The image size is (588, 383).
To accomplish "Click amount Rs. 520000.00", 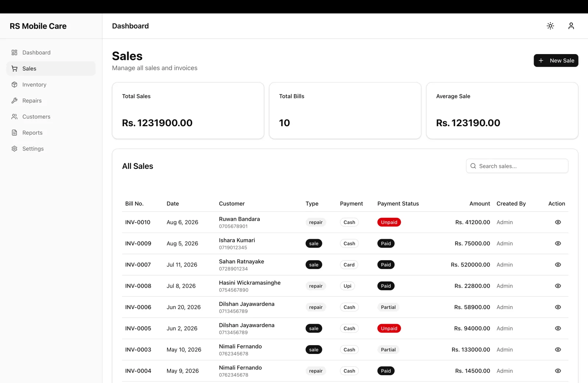I will [470, 265].
